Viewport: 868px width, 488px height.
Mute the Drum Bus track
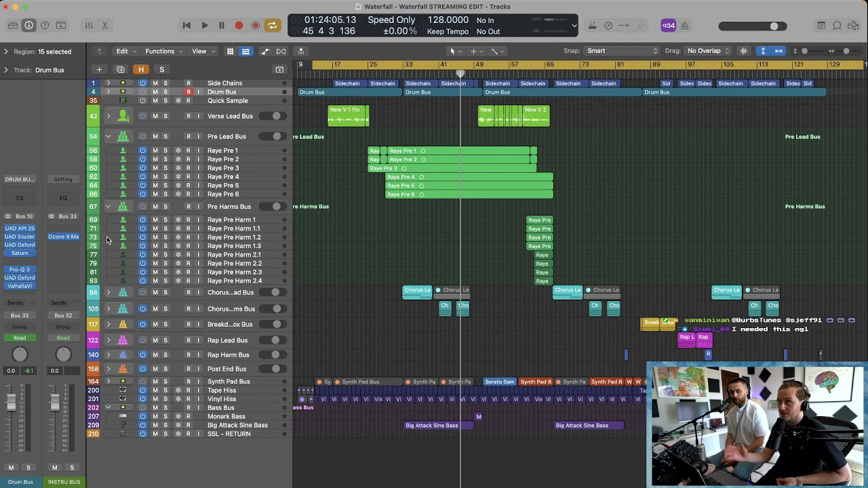pyautogui.click(x=155, y=91)
